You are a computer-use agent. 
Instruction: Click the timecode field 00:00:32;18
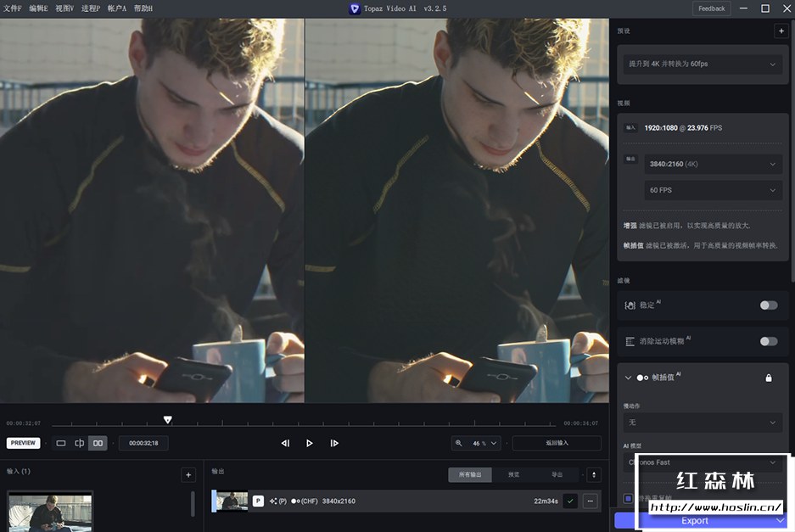click(143, 443)
